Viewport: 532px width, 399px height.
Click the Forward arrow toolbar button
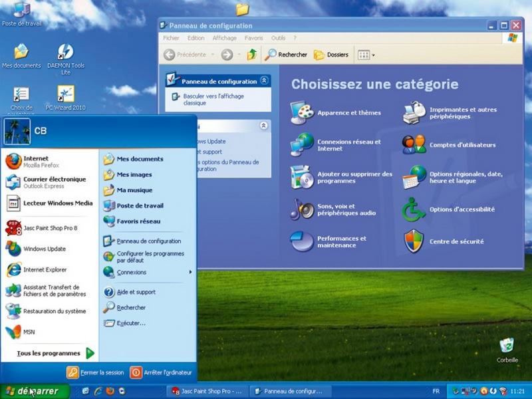point(227,55)
